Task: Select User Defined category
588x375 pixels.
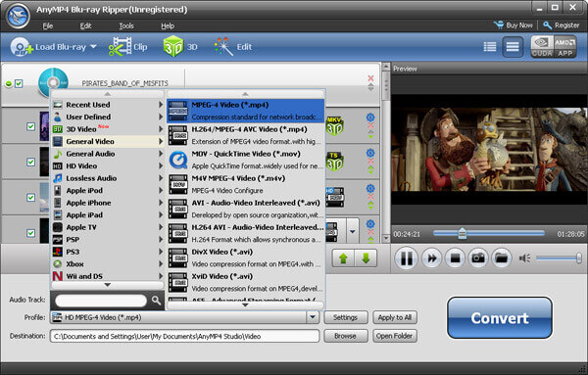Action: coord(108,117)
